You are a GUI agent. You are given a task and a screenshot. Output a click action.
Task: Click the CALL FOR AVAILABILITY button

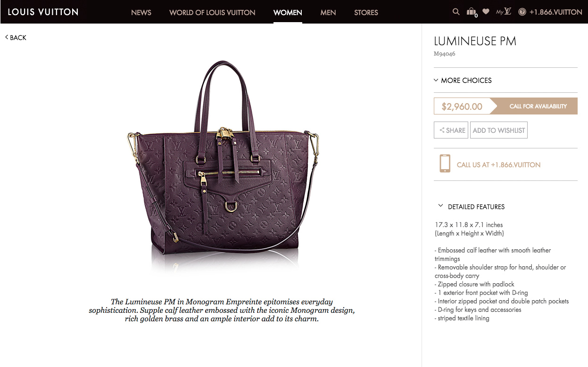point(534,106)
